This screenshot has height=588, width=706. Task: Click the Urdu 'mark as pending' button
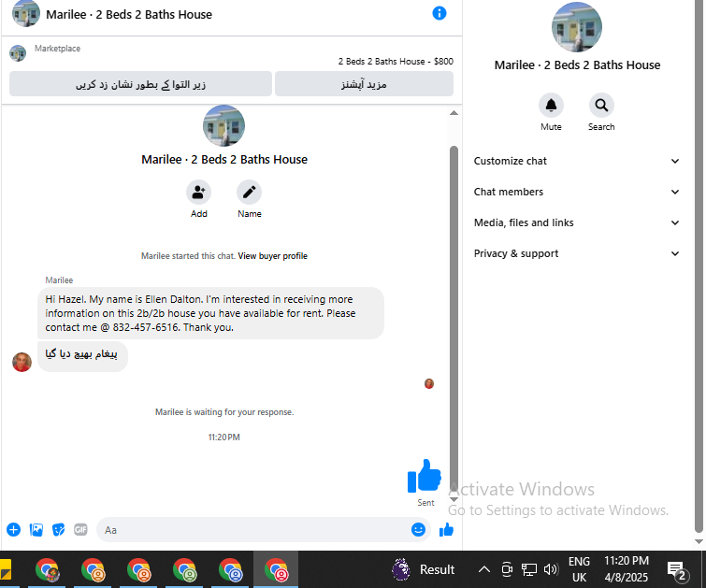tap(140, 84)
